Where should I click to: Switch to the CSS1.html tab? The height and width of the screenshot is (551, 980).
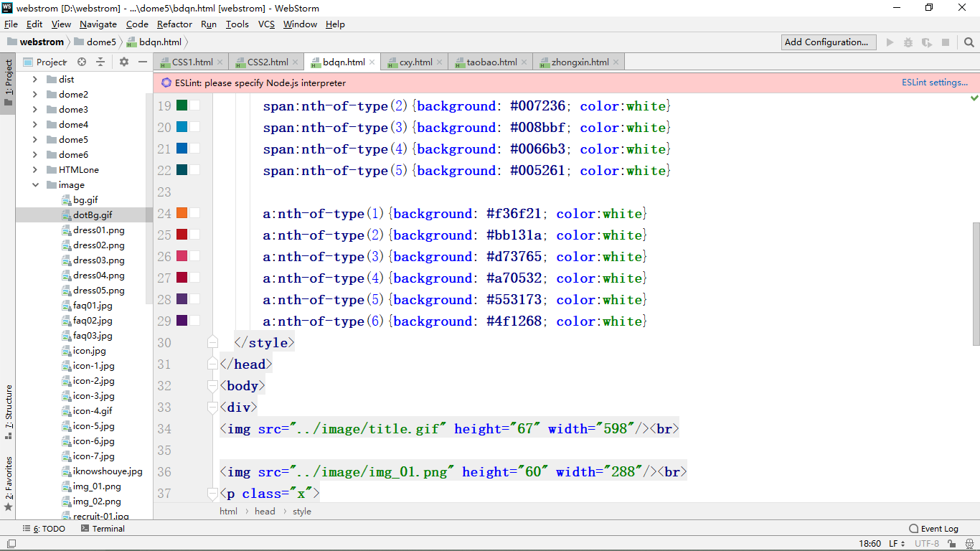192,62
